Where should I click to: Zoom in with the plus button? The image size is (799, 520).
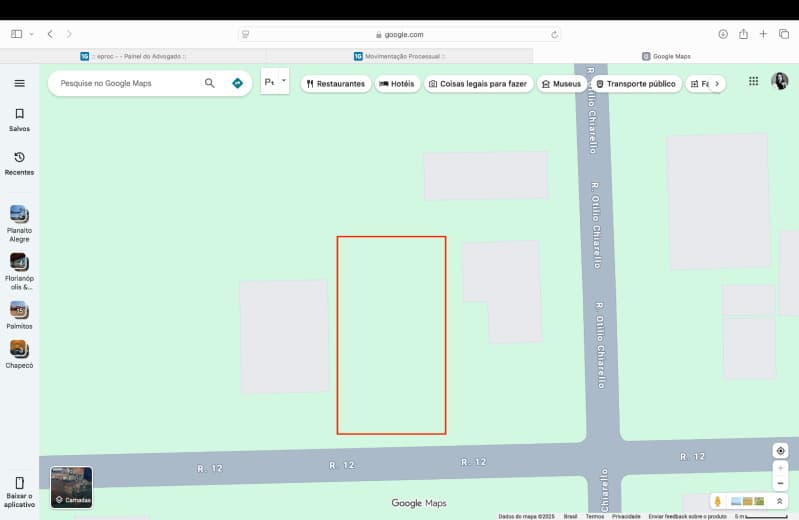click(x=780, y=468)
